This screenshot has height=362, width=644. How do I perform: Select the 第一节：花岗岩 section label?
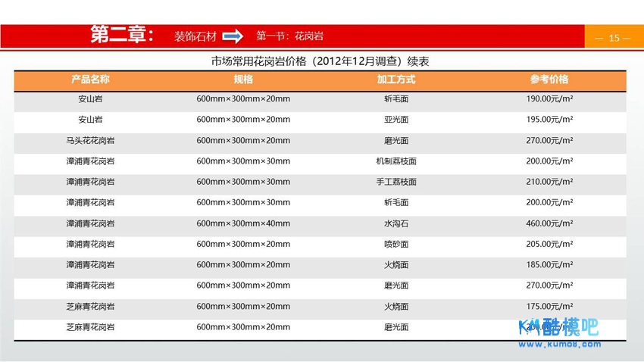pos(289,36)
